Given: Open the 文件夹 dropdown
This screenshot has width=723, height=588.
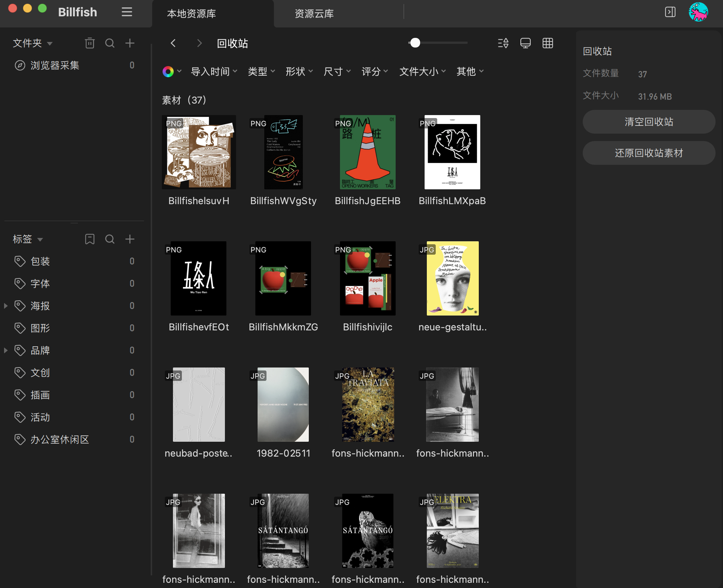Looking at the screenshot, I should [x=33, y=43].
